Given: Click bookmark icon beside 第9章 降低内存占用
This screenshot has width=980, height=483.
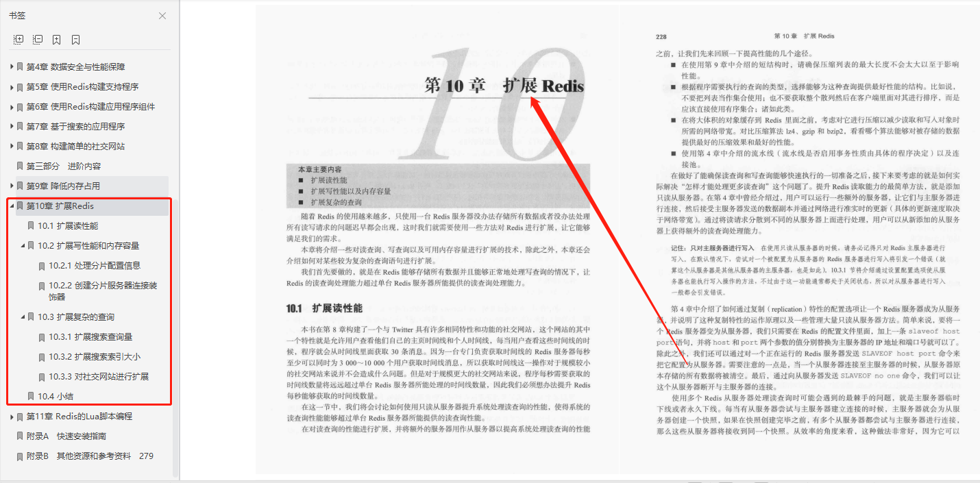Looking at the screenshot, I should (x=20, y=186).
